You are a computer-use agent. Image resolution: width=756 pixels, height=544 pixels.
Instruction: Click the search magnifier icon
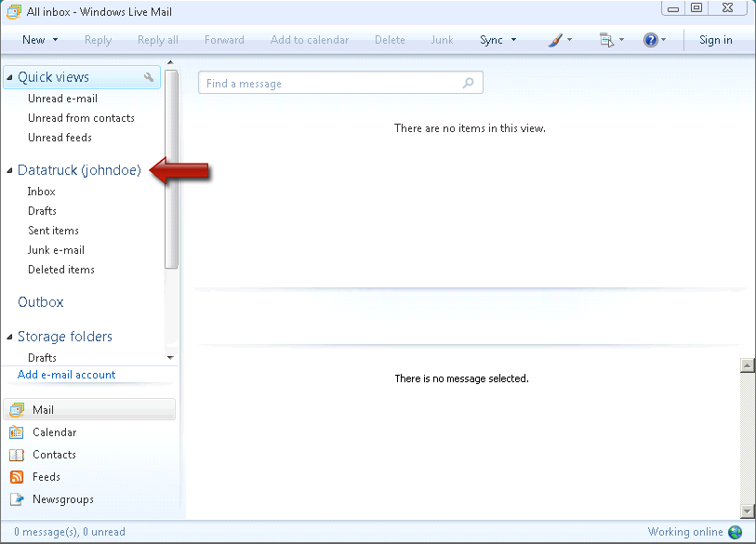coord(468,83)
